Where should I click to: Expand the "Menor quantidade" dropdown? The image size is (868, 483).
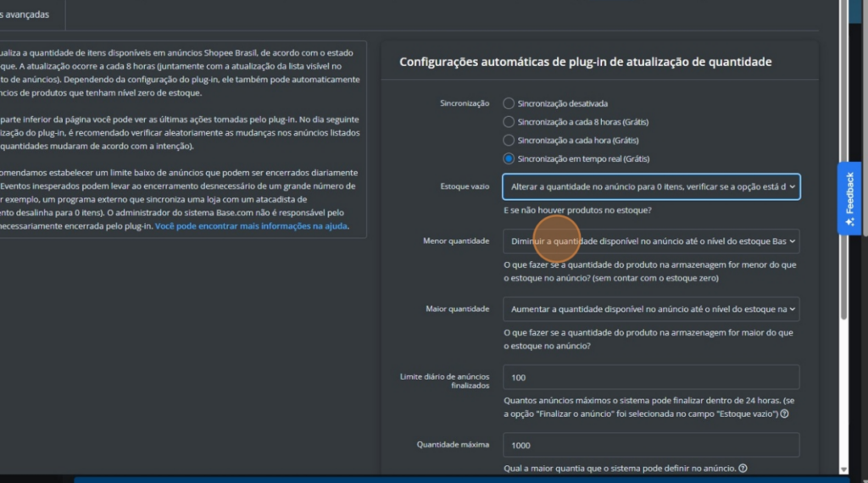click(x=649, y=241)
